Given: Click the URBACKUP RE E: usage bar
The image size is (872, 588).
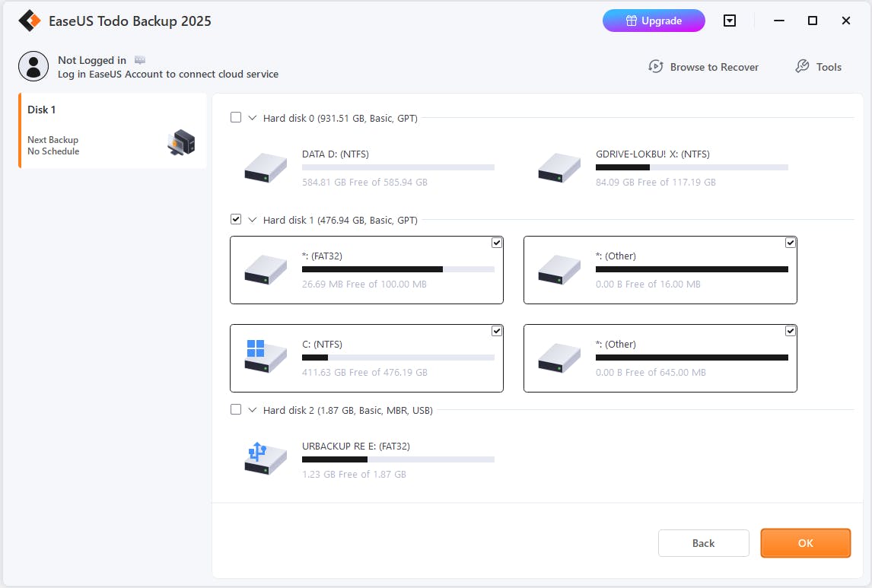Looking at the screenshot, I should click(398, 459).
